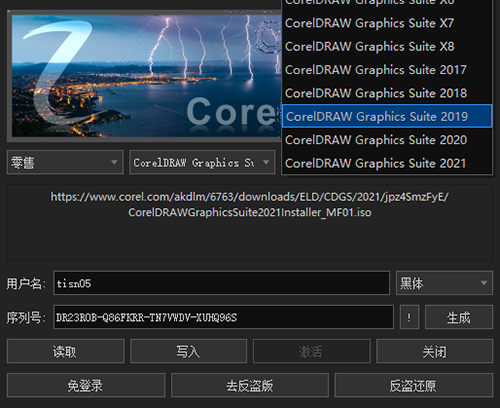Select CorelDRAW Graphics Suite 2021 entry
The width and height of the screenshot is (500, 408).
(x=387, y=163)
